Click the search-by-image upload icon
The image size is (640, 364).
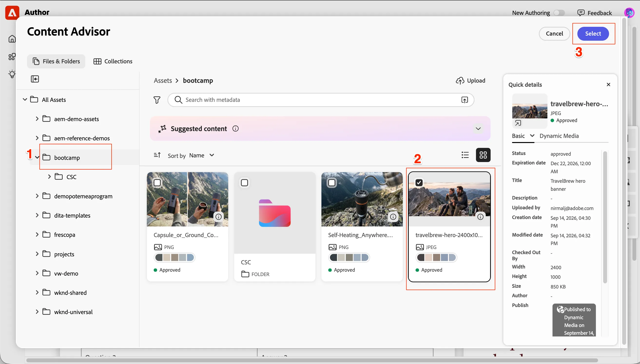465,100
